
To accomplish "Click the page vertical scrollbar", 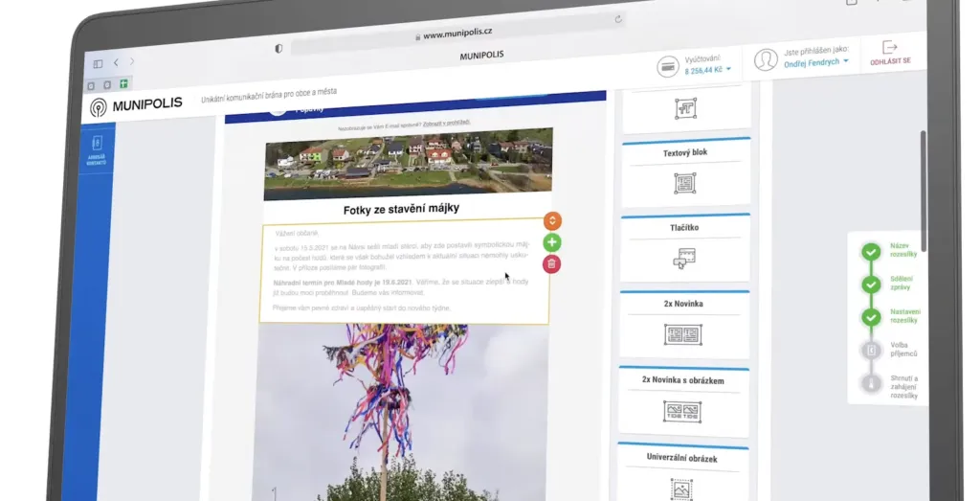I will [x=924, y=191].
